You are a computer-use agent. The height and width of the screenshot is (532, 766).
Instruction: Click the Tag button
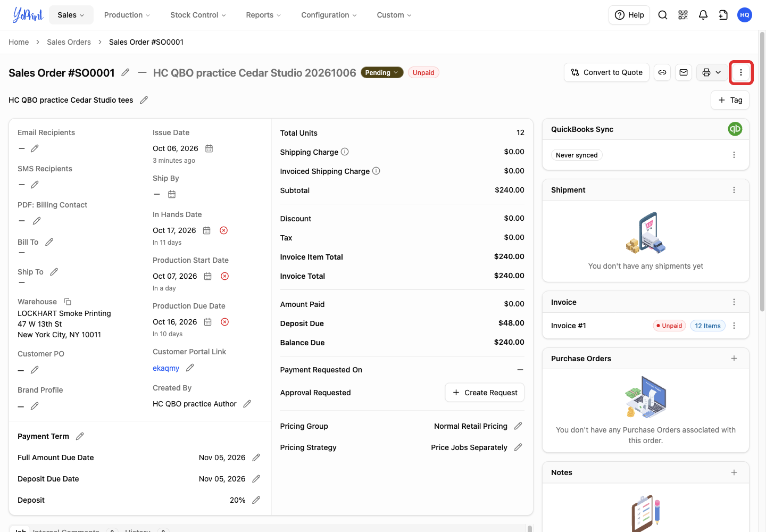point(730,100)
